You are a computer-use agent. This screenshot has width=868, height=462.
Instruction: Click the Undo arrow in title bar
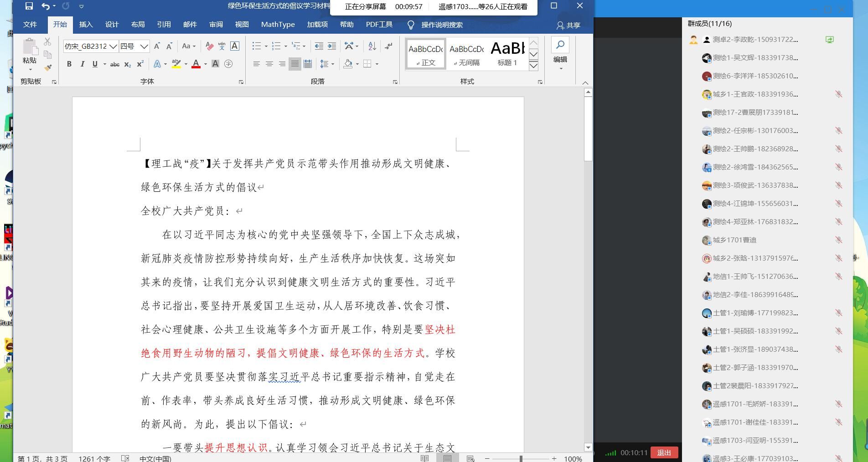click(x=46, y=6)
